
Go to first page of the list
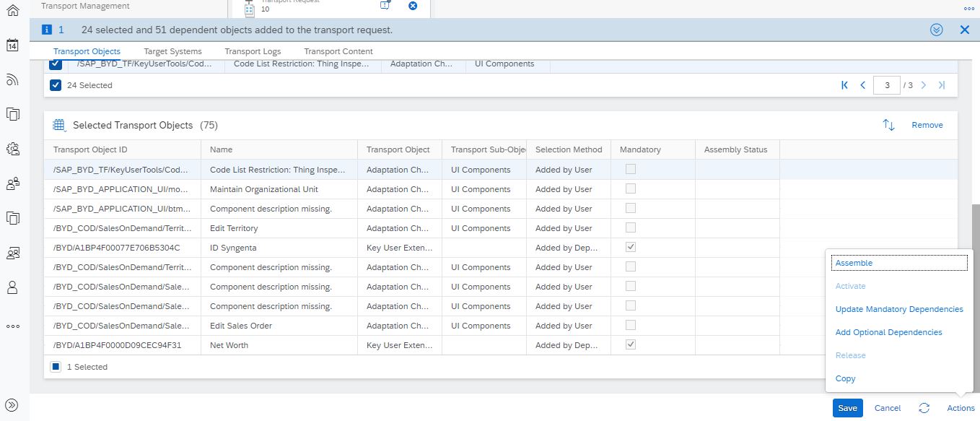click(844, 85)
